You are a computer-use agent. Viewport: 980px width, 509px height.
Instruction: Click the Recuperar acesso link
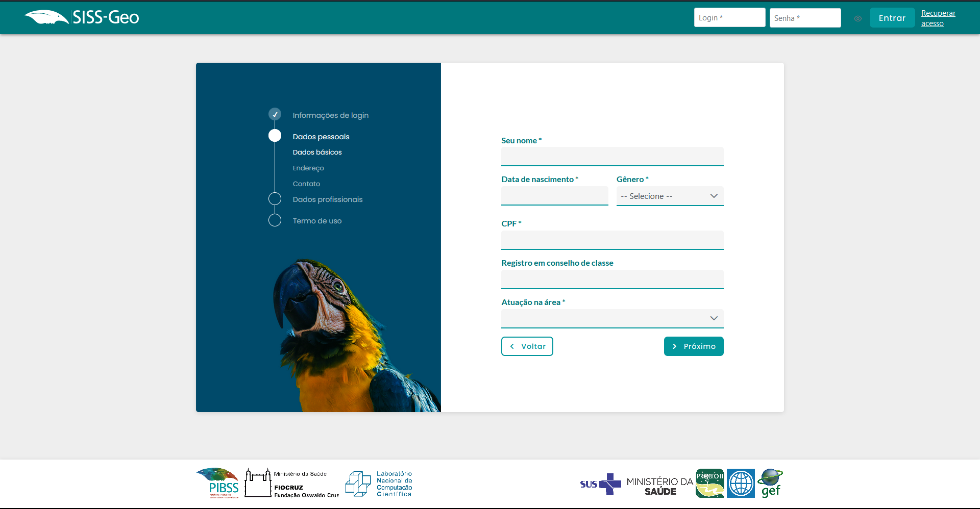pos(938,18)
